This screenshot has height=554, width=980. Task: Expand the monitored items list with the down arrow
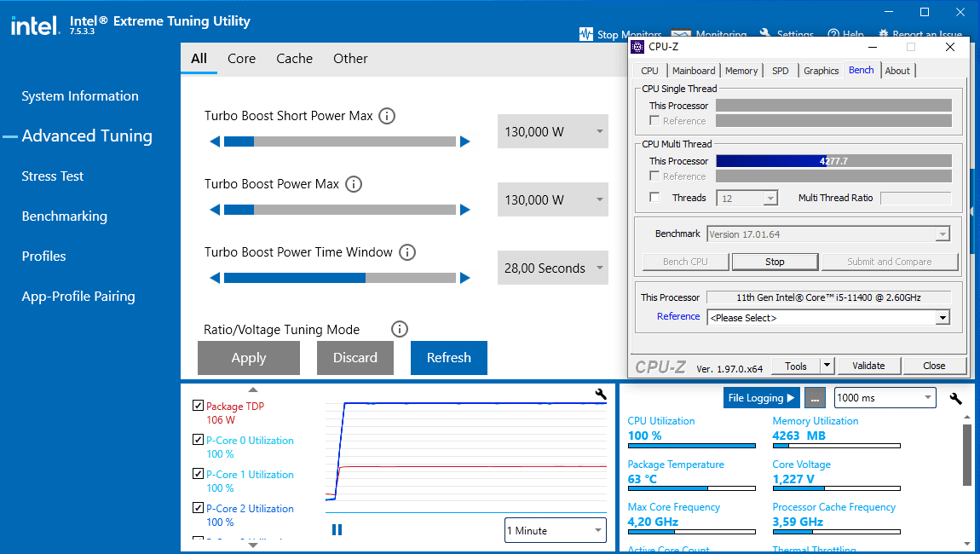click(x=253, y=545)
